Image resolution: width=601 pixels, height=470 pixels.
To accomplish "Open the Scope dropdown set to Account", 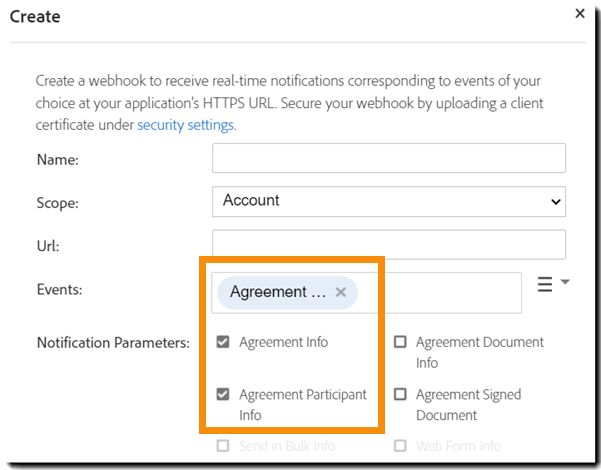I will [389, 201].
